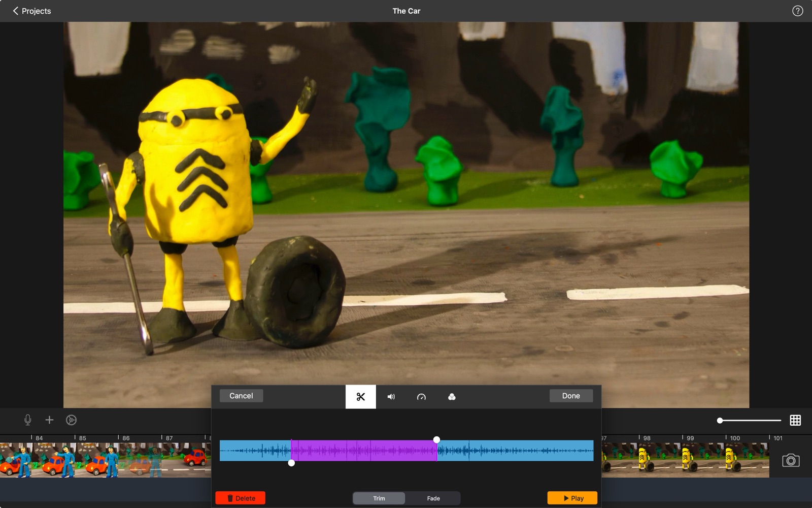Click the trim end handle on waveform
The image size is (812, 508).
tap(436, 439)
